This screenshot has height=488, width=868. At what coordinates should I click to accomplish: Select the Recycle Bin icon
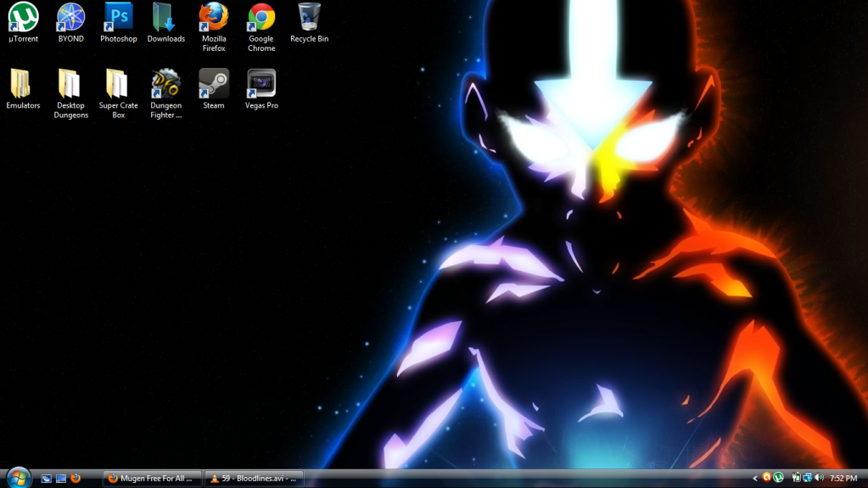click(x=309, y=23)
